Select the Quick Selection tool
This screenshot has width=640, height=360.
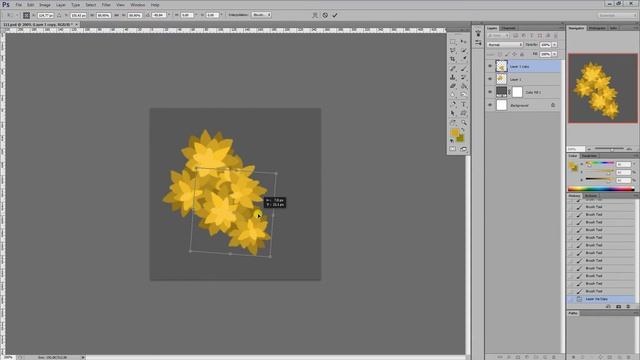coord(463,51)
